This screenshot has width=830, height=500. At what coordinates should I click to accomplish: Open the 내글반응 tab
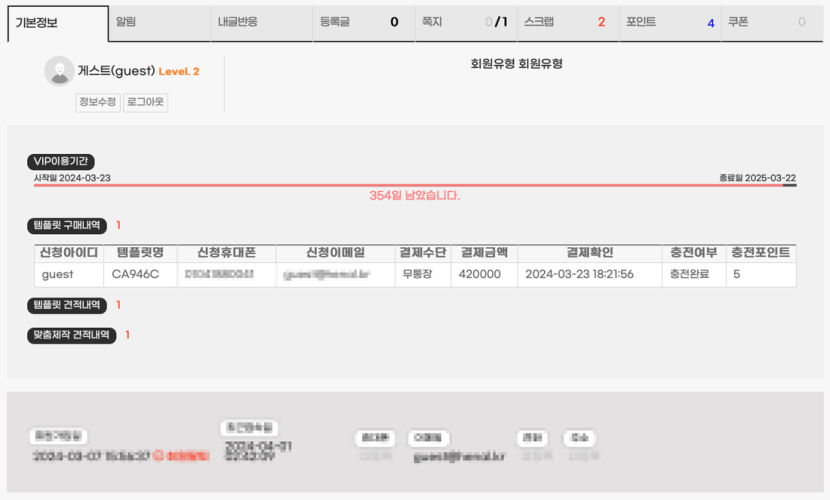pyautogui.click(x=261, y=23)
